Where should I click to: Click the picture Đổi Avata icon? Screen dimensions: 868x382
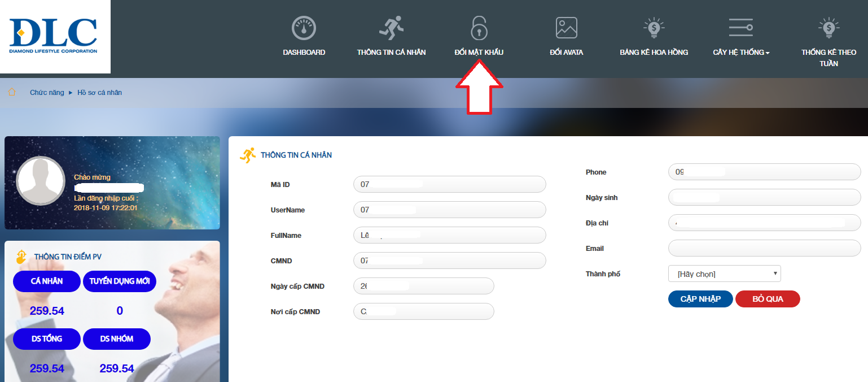tap(566, 28)
